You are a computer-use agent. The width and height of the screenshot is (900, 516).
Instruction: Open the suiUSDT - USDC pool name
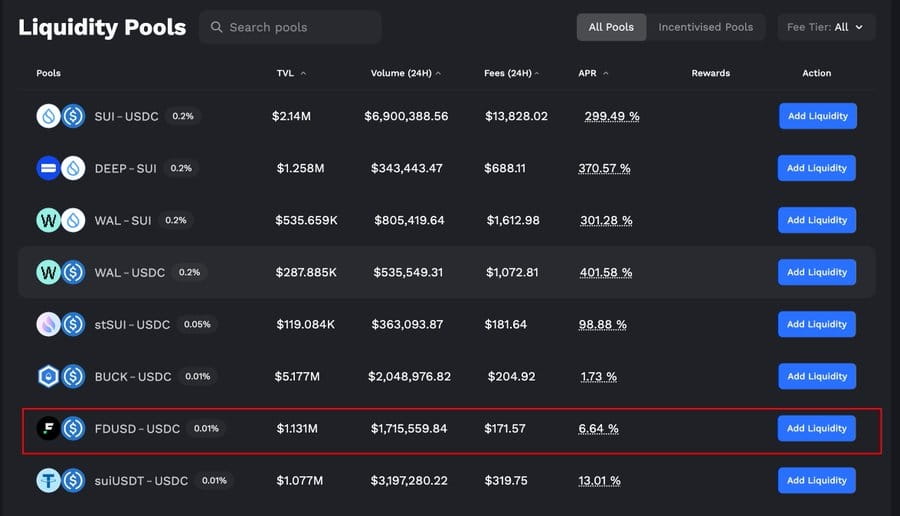tap(141, 481)
